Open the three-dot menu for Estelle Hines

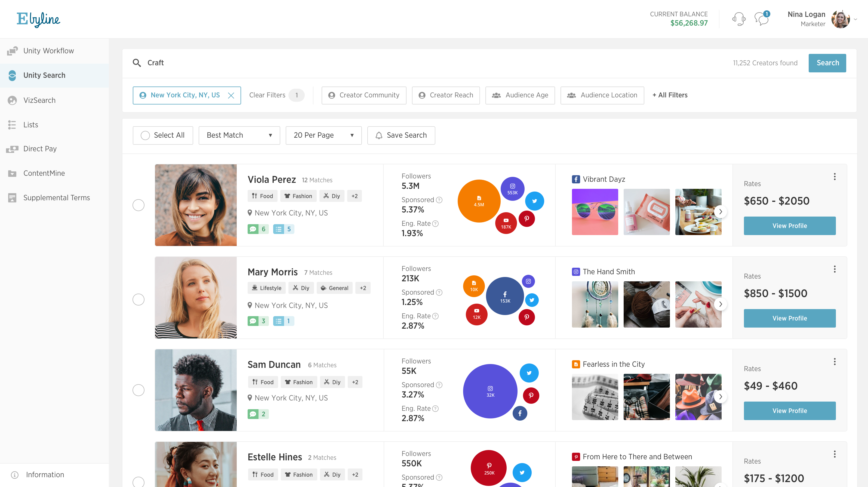click(835, 454)
